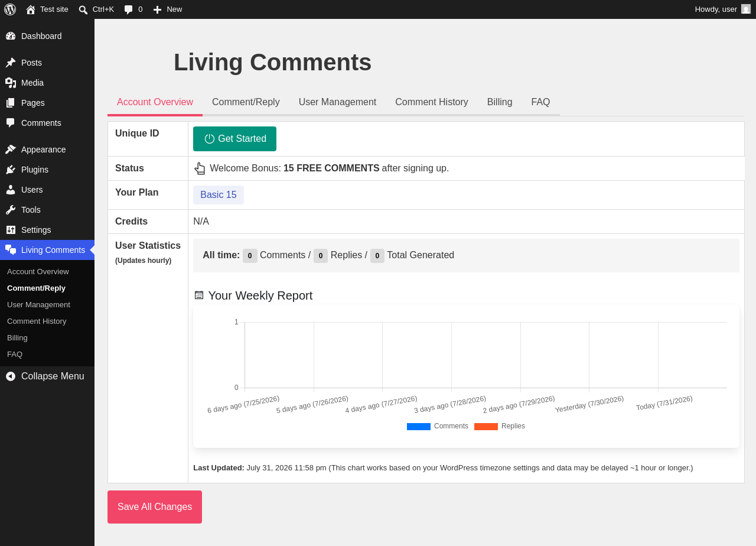756x546 pixels.
Task: Click the Pages icon in sidebar
Action: (11, 103)
